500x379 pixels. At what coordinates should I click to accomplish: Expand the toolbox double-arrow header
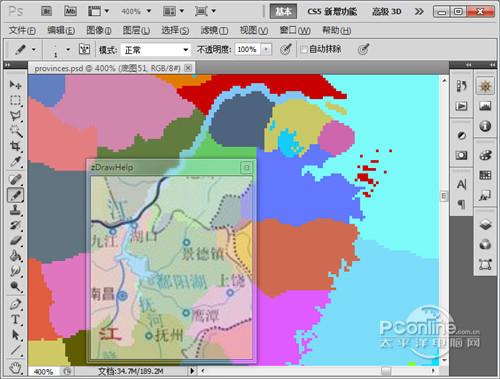click(x=8, y=65)
